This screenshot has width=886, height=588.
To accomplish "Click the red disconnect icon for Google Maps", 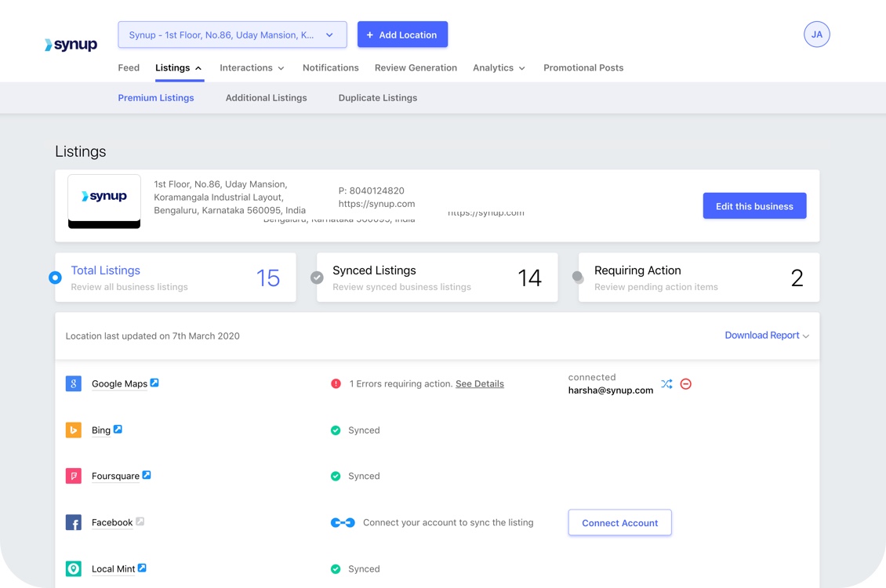I will 686,384.
